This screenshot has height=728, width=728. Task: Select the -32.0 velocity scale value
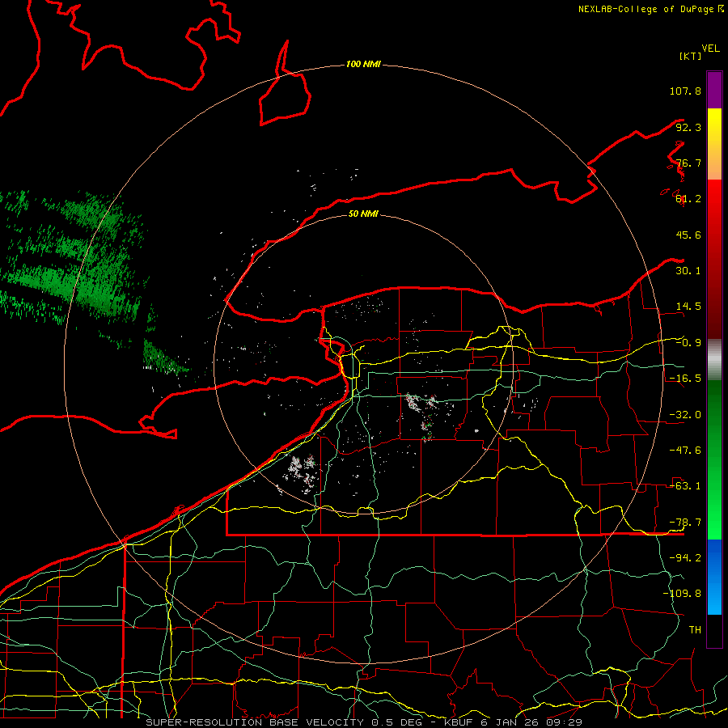click(x=685, y=415)
